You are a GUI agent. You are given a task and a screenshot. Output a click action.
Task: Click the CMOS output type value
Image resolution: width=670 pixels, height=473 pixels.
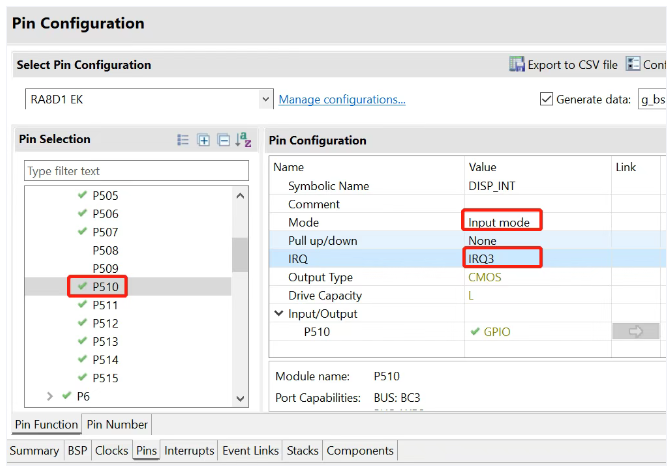pos(485,277)
